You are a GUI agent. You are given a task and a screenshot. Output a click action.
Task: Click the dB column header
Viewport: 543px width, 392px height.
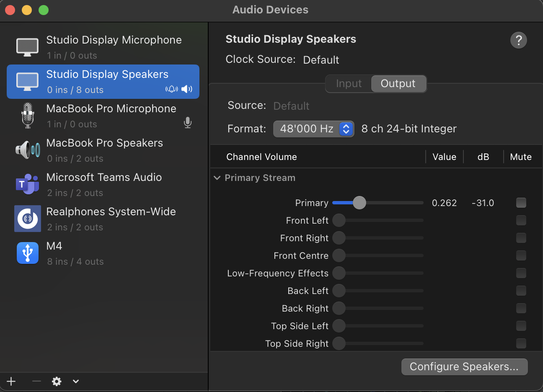(483, 157)
